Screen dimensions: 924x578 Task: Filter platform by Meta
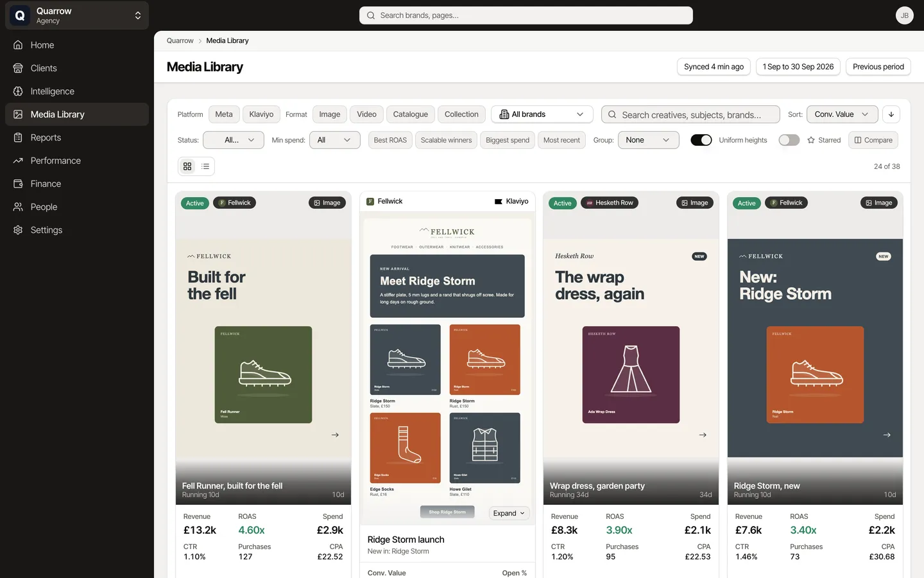pos(224,114)
